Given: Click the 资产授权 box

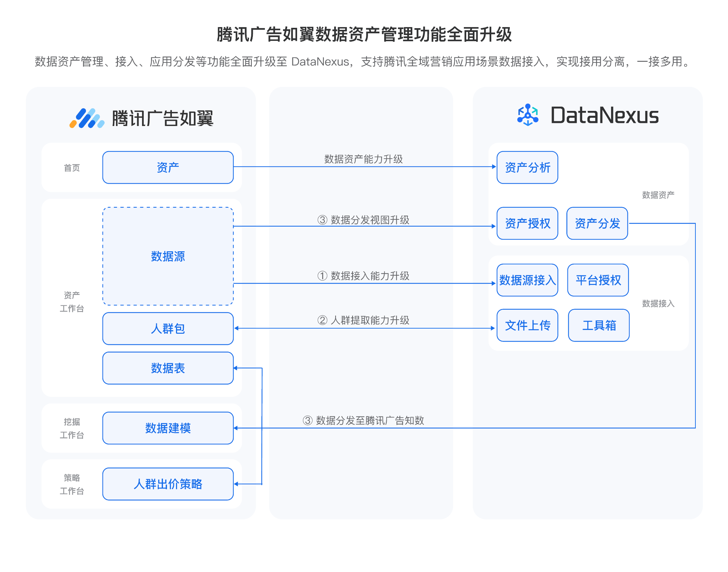Looking at the screenshot, I should [527, 224].
